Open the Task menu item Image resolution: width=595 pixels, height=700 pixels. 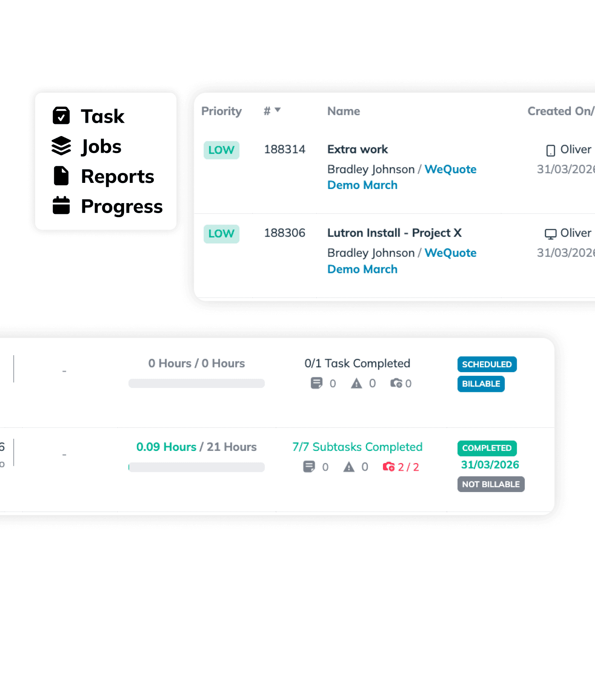(x=103, y=116)
